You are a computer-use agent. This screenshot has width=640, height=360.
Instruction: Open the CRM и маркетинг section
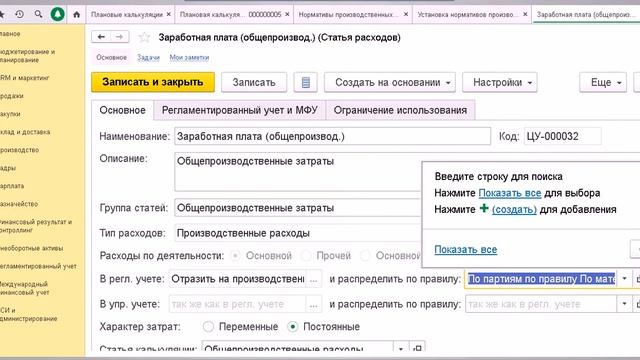click(x=24, y=78)
